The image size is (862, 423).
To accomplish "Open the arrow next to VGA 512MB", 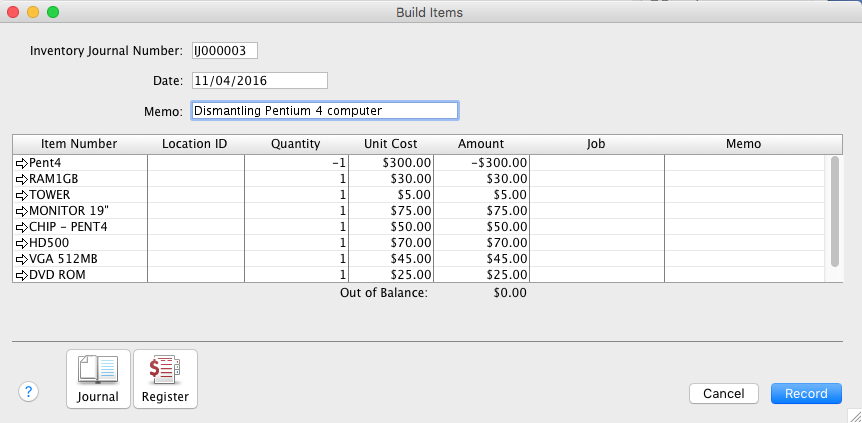I will (21, 259).
